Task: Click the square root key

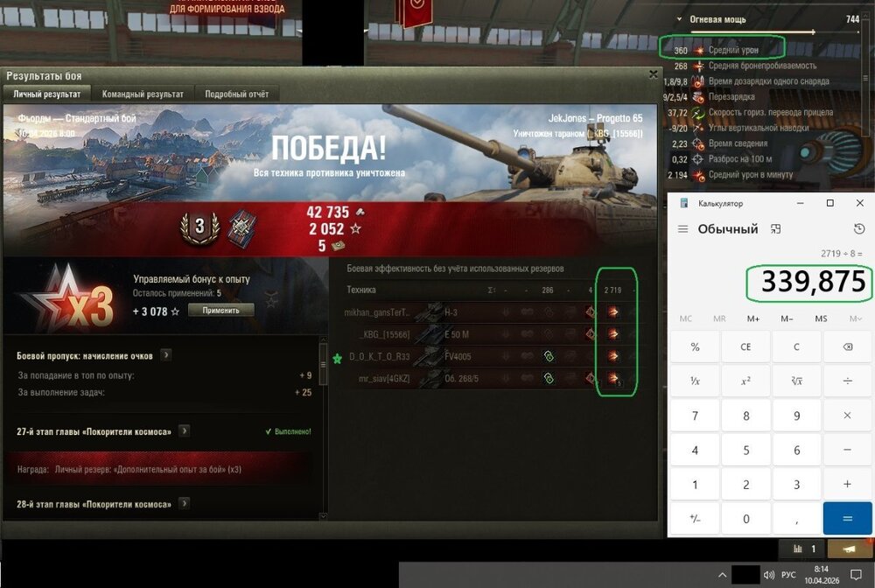Action: tap(796, 381)
